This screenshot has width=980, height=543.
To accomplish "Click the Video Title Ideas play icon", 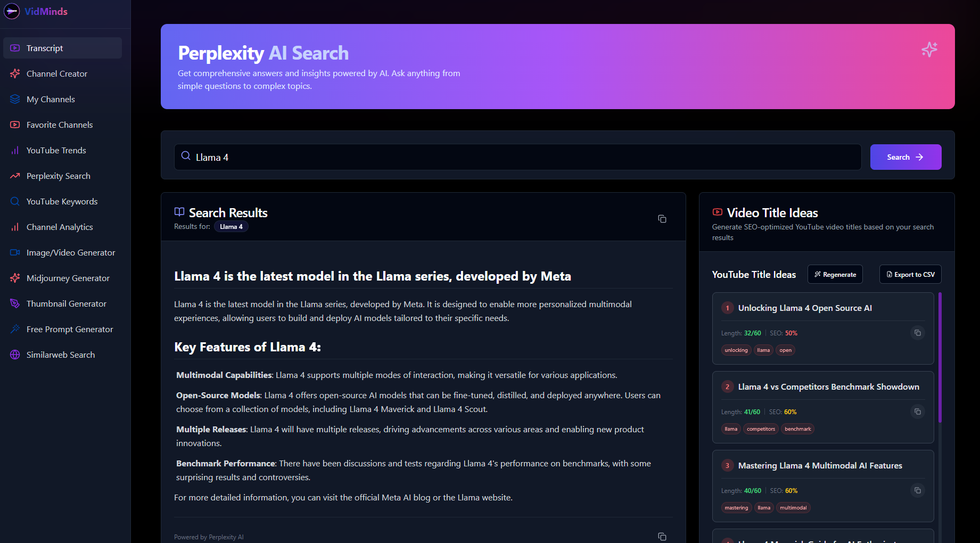I will pyautogui.click(x=718, y=212).
